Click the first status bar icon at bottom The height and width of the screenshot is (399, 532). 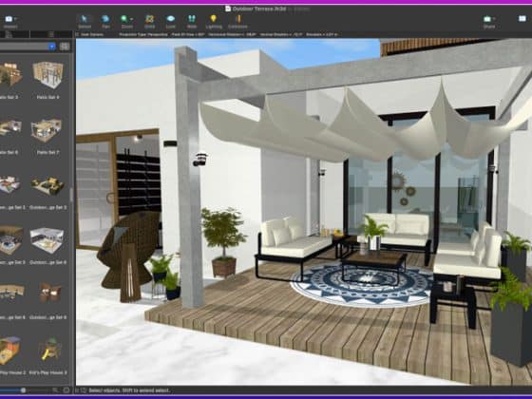pos(77,390)
